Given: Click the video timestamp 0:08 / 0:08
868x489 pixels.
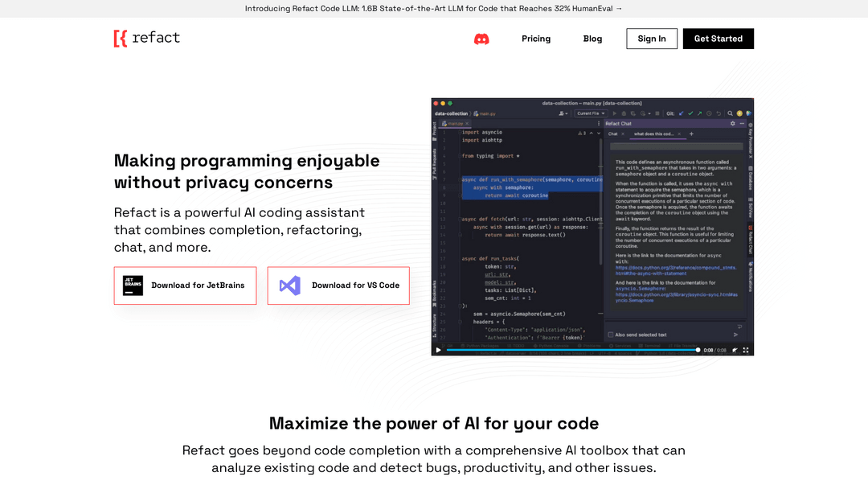Looking at the screenshot, I should [x=714, y=350].
